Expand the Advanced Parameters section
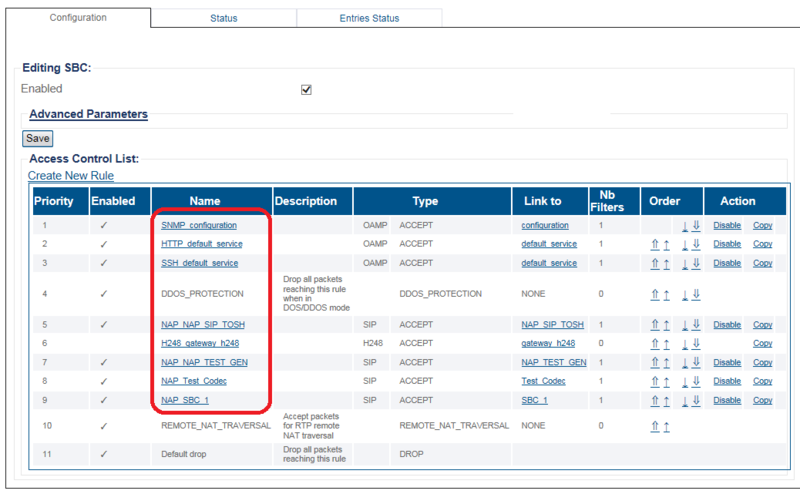This screenshot has height=494, width=800. point(88,114)
